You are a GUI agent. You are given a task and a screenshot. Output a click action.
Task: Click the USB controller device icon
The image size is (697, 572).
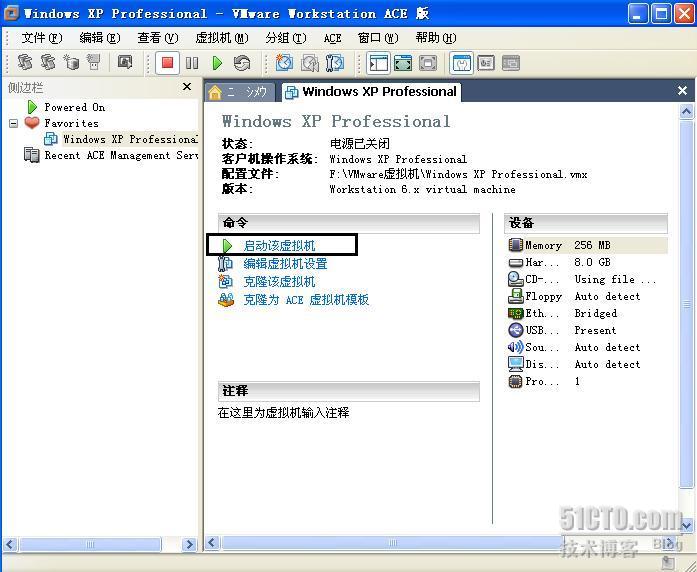(515, 330)
